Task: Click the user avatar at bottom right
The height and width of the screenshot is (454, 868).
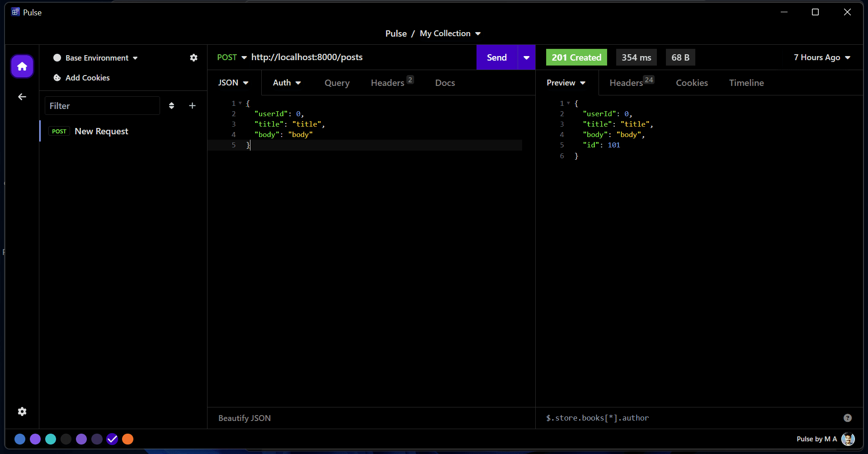Action: click(x=849, y=439)
